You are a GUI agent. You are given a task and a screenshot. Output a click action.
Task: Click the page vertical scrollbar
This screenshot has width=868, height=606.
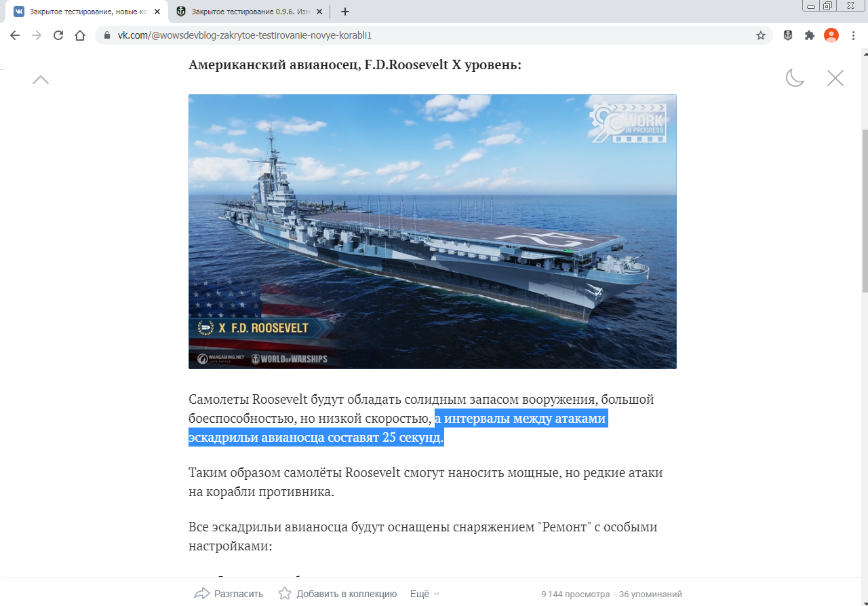pyautogui.click(x=864, y=210)
